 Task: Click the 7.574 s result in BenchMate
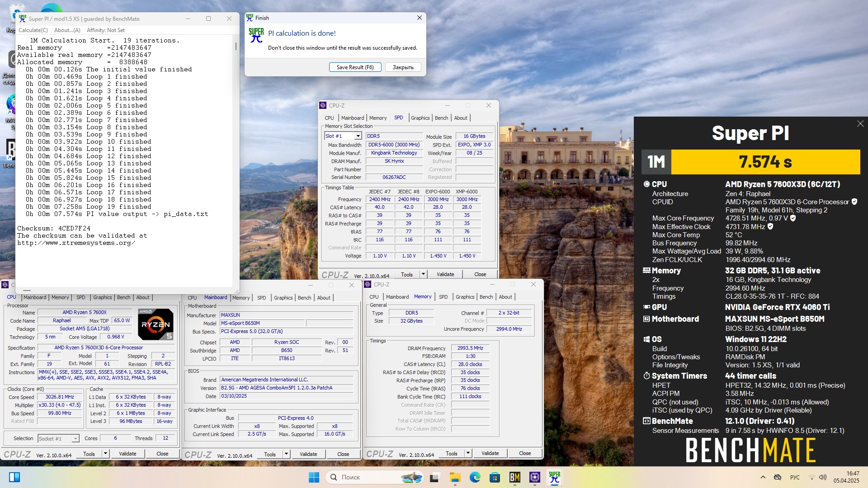pos(765,162)
